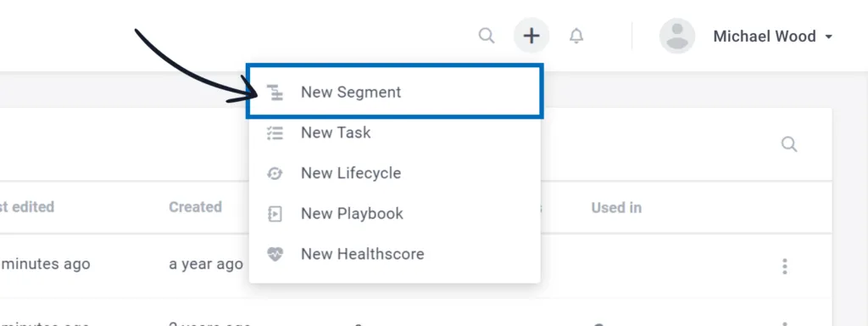Sort by the Created column header
The width and height of the screenshot is (868, 326).
point(196,207)
